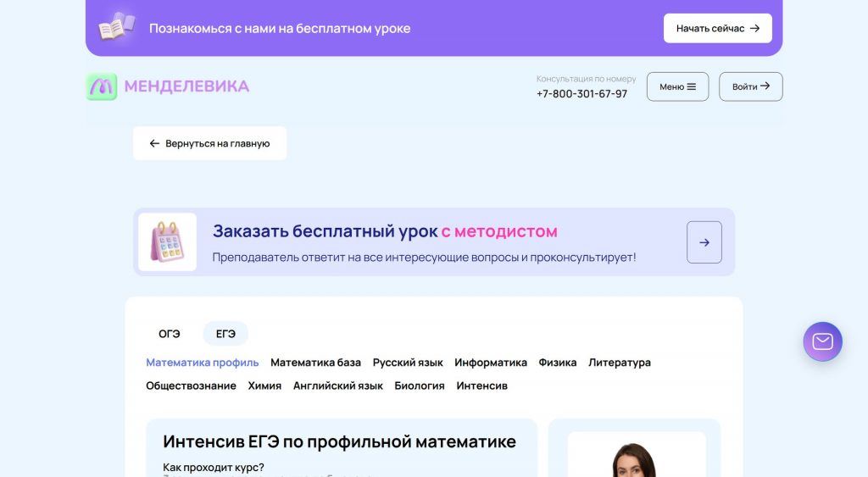Image resolution: width=868 pixels, height=477 pixels.
Task: Select the ЕГЭ tab
Action: click(x=225, y=334)
